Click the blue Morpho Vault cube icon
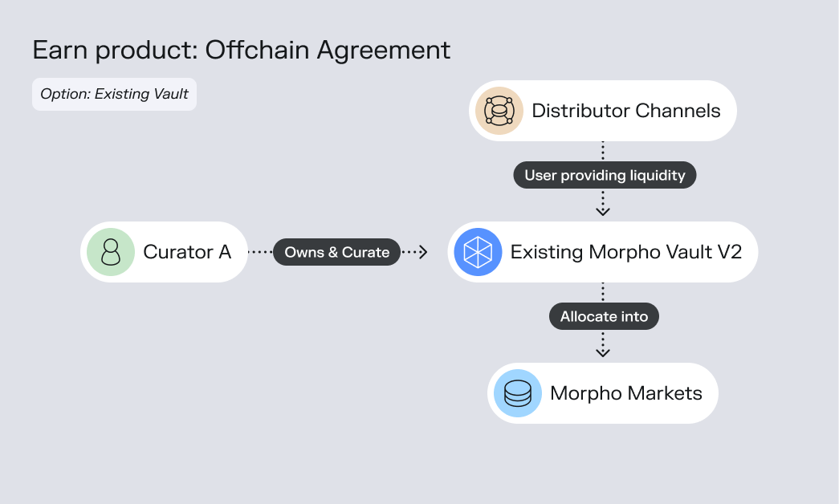The image size is (839, 504). [478, 252]
